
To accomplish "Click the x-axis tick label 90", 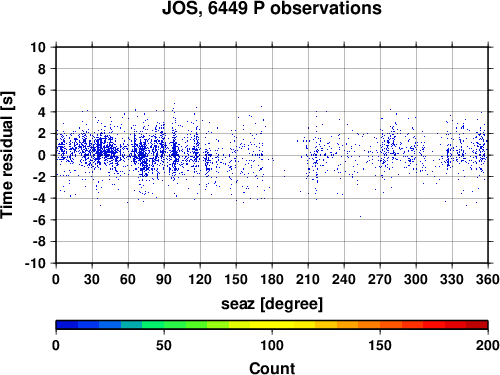I will [164, 279].
